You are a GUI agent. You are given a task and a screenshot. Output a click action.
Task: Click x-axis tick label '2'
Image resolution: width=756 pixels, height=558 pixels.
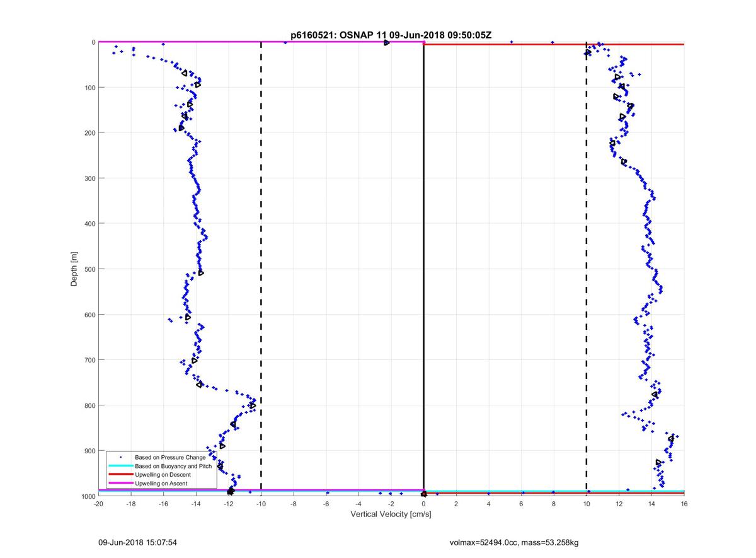click(x=456, y=504)
